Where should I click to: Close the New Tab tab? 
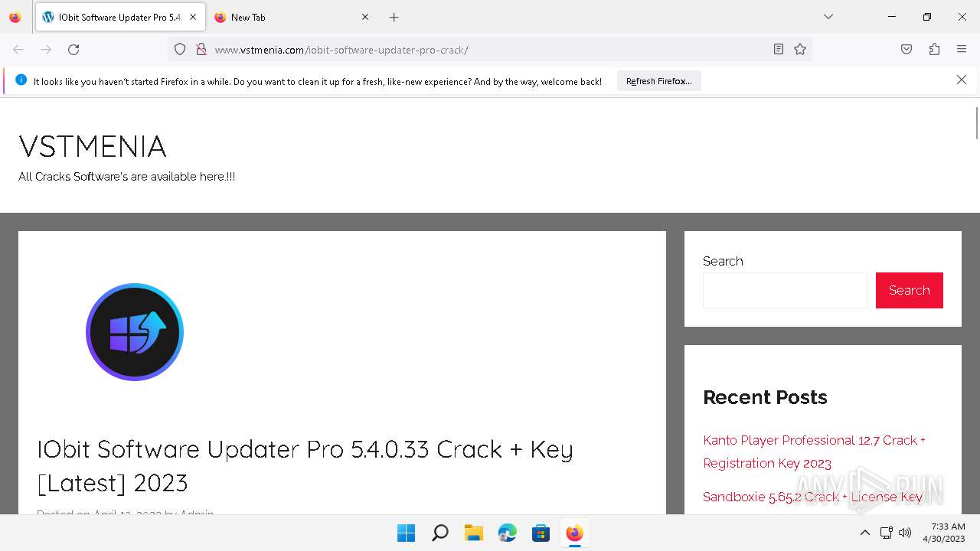coord(365,17)
